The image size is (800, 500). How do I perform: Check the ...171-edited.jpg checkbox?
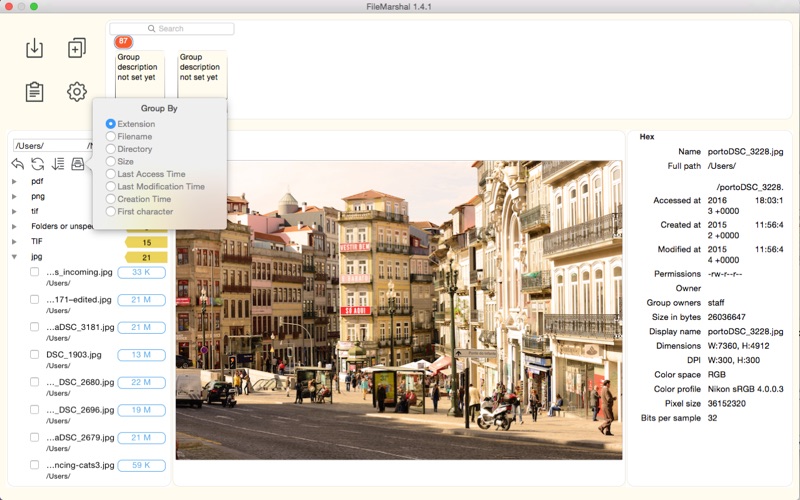coord(34,299)
